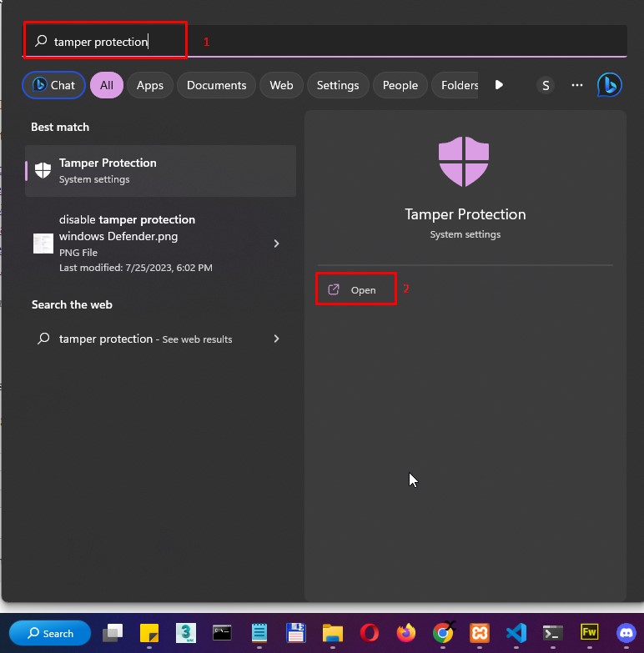644x653 pixels.
Task: Click the taskbar Search button
Action: (x=50, y=633)
